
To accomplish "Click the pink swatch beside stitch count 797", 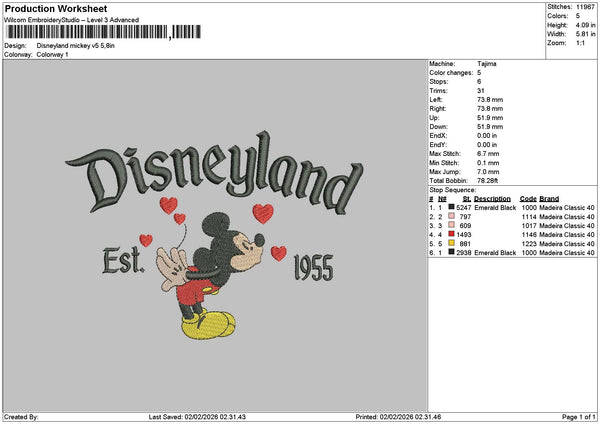I will (452, 216).
